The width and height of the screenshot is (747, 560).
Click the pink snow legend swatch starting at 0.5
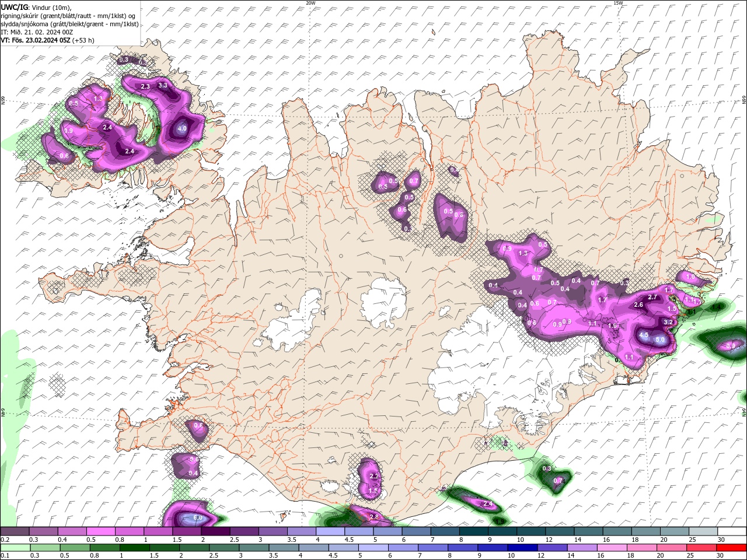click(100, 531)
